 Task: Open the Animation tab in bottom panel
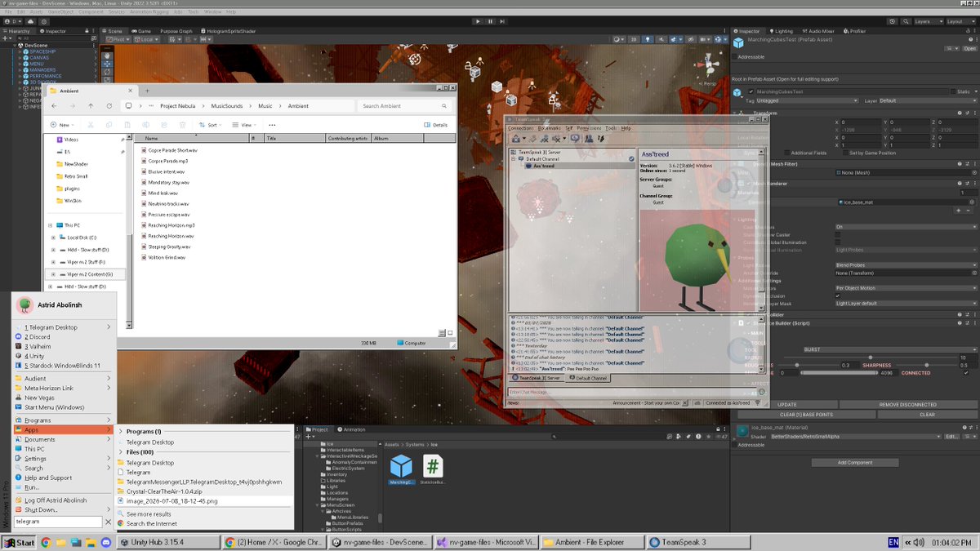coord(350,429)
